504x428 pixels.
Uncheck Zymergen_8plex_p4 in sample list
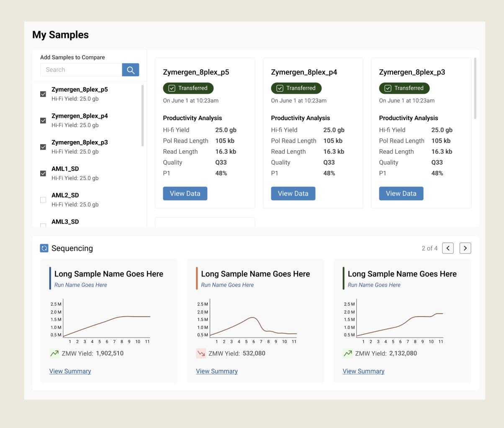(43, 121)
